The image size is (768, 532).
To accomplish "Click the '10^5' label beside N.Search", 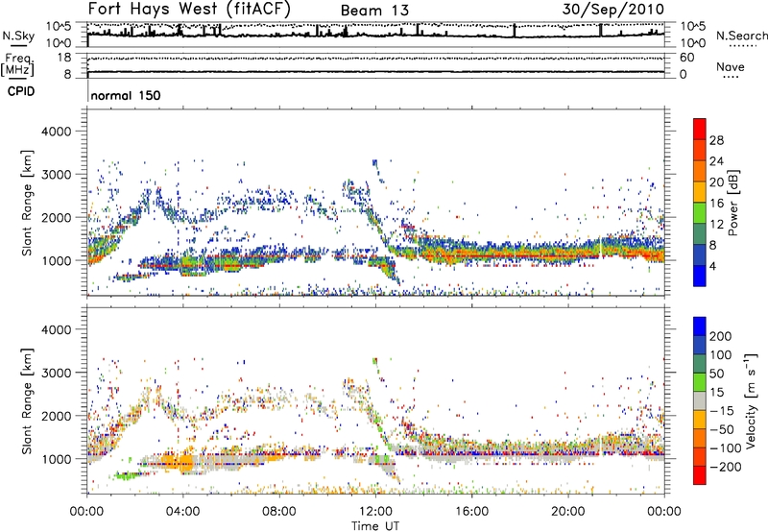I will coord(692,26).
